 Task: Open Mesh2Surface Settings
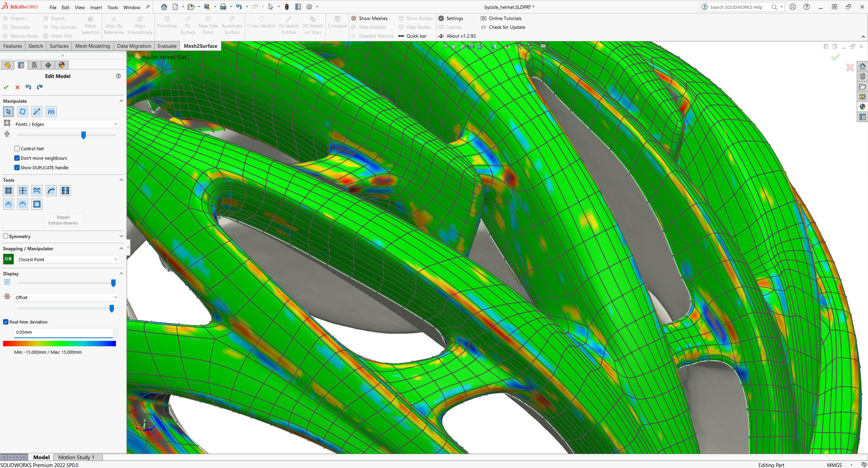tap(451, 19)
